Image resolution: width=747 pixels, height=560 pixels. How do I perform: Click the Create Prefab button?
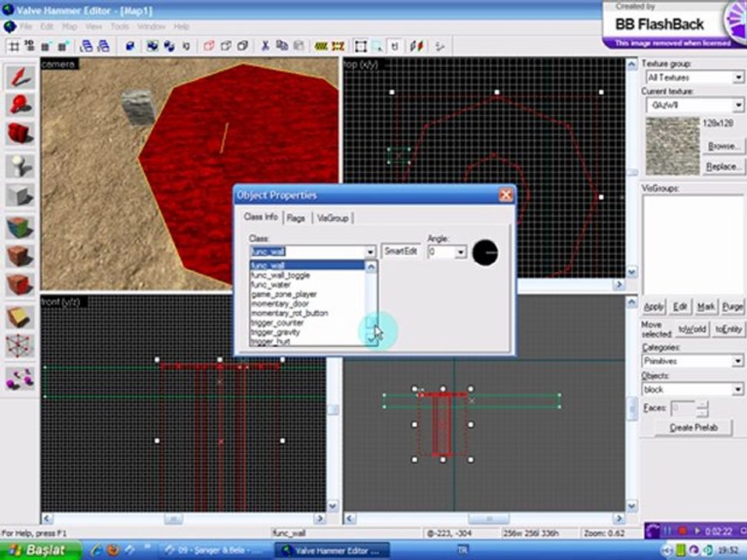(x=693, y=427)
